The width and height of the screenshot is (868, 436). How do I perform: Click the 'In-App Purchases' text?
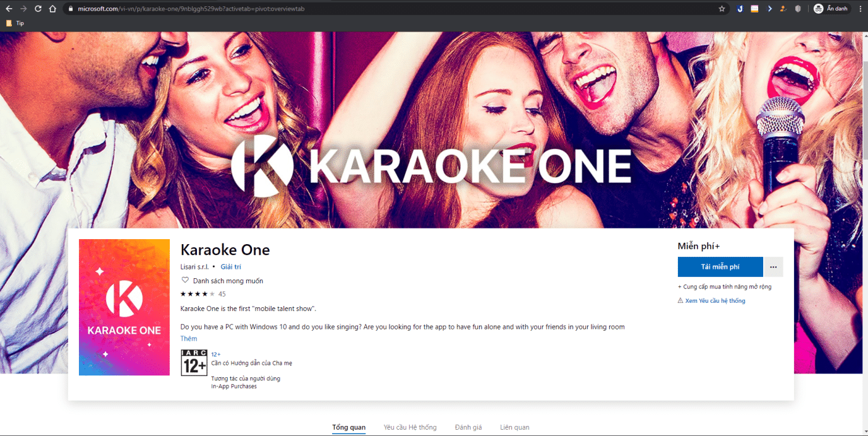(x=234, y=386)
